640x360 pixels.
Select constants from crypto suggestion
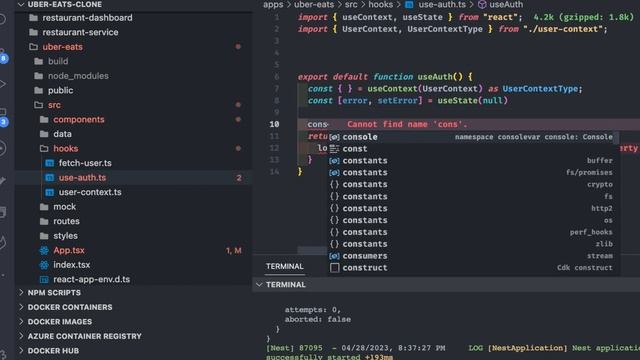point(473,184)
